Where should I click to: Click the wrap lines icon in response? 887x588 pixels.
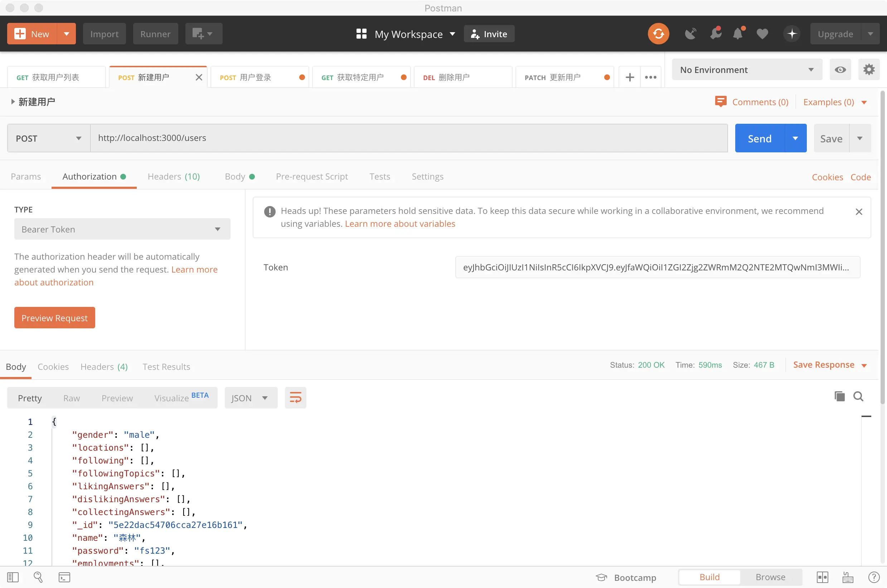point(295,397)
